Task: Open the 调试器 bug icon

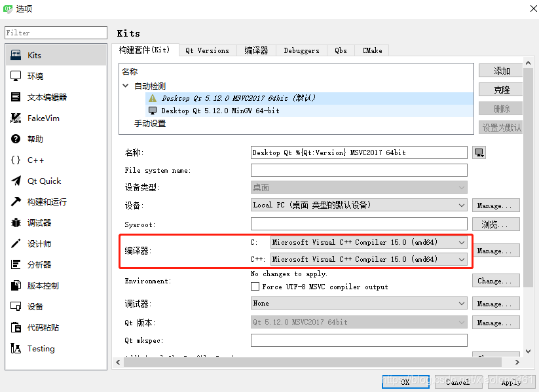Action: click(x=16, y=223)
